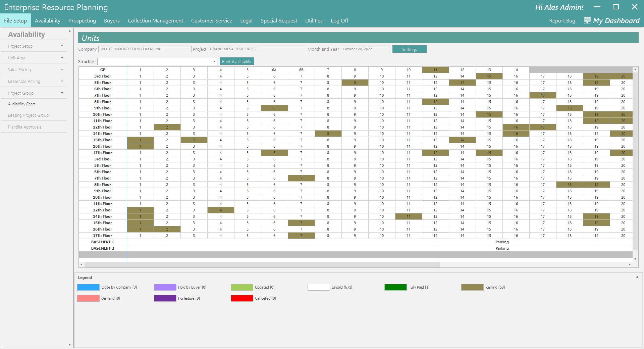The height and width of the screenshot is (349, 644).
Task: Open the Special Request menu
Action: tap(279, 20)
